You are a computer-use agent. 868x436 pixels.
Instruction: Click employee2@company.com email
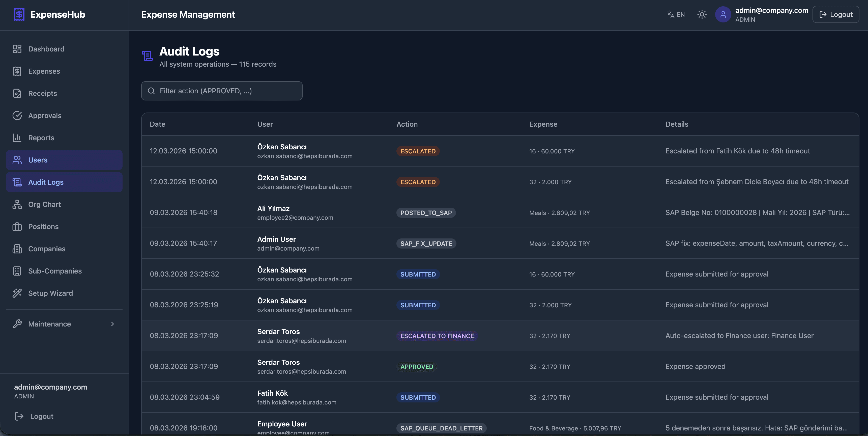pyautogui.click(x=295, y=218)
